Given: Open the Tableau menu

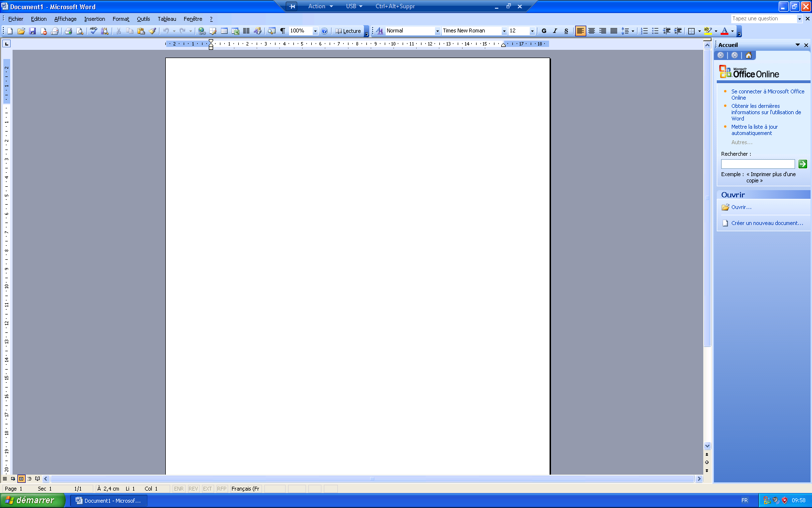Looking at the screenshot, I should [167, 19].
